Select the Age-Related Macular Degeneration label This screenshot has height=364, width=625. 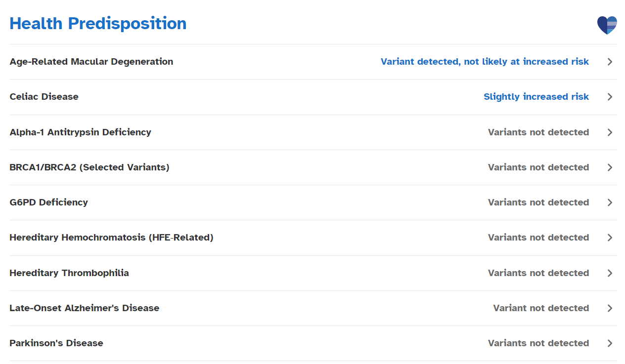[91, 62]
